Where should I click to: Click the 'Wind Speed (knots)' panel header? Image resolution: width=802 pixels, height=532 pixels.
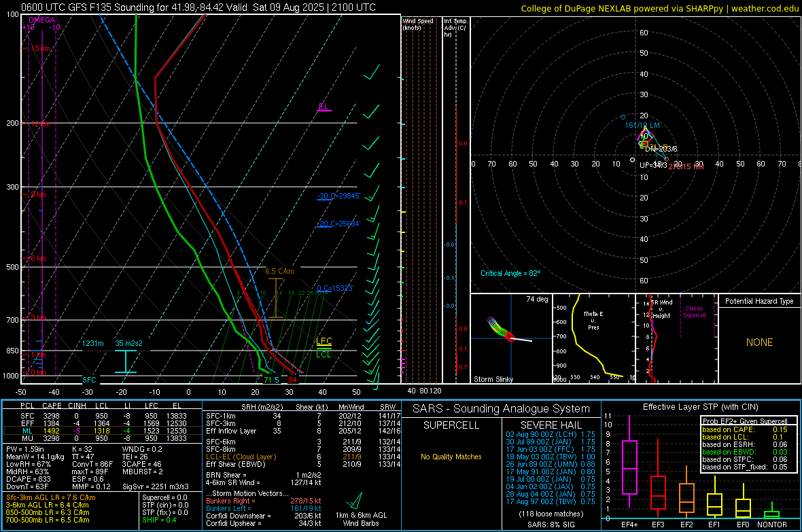418,24
